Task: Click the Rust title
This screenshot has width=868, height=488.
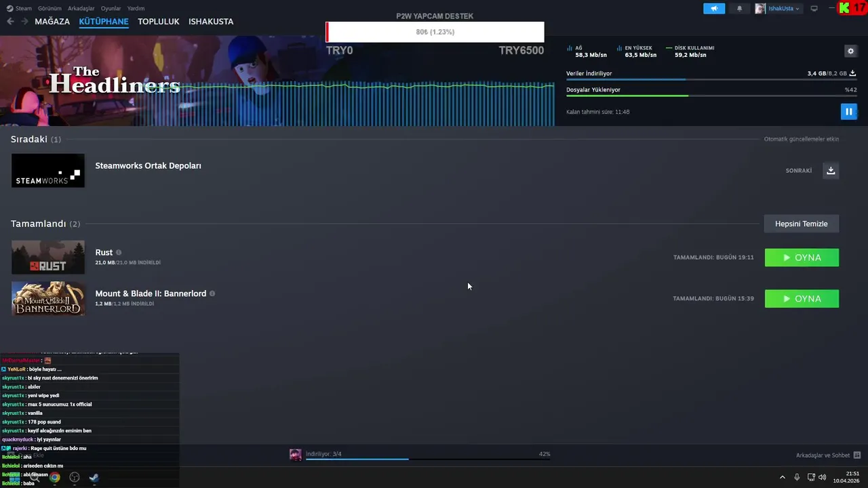Action: [104, 252]
